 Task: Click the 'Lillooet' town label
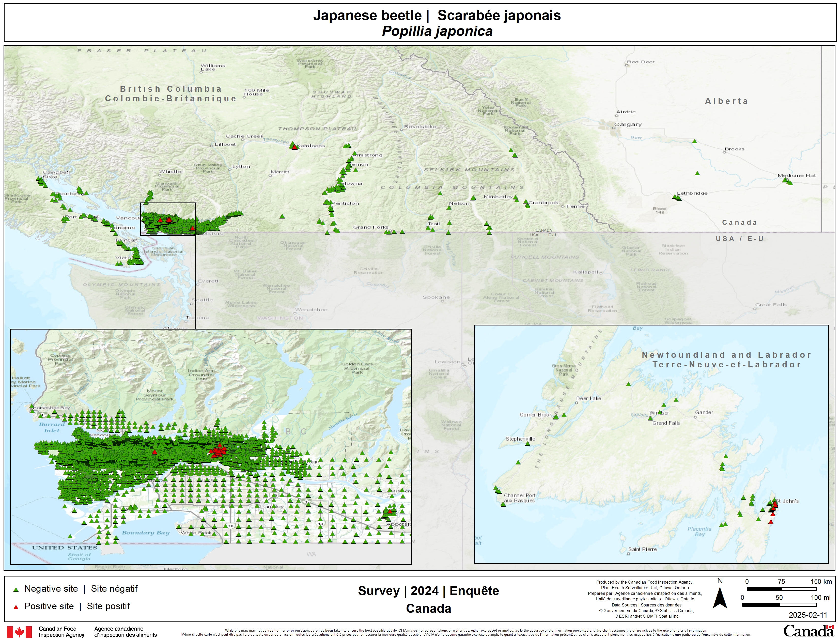(225, 144)
